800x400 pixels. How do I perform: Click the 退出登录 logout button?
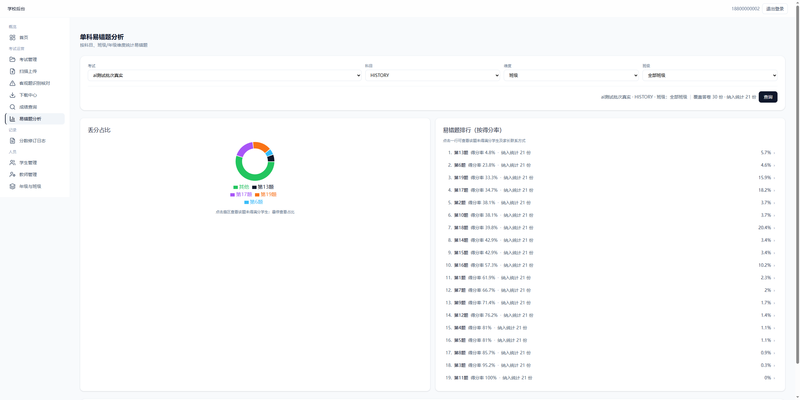[775, 9]
